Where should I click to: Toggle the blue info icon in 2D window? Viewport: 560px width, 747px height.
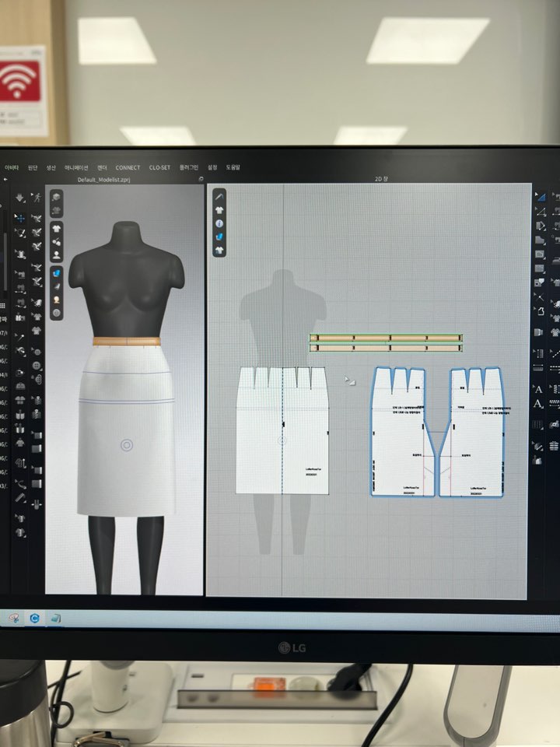[219, 223]
